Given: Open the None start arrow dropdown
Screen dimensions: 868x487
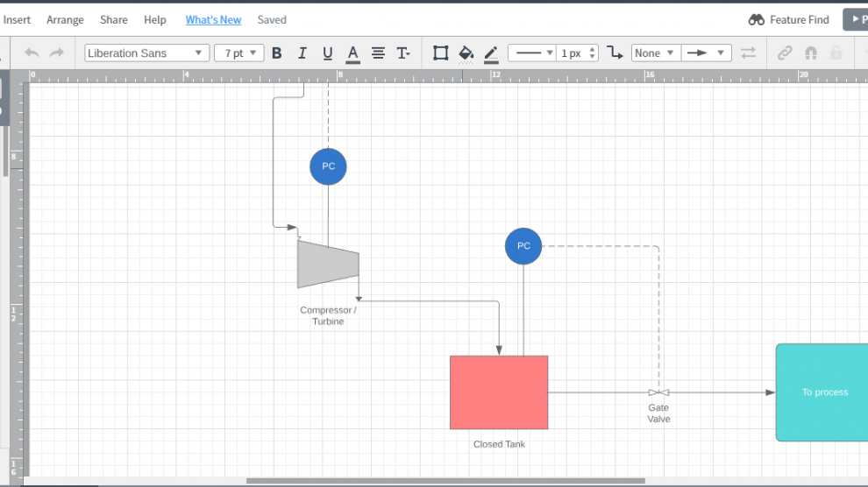Looking at the screenshot, I should click(x=656, y=53).
